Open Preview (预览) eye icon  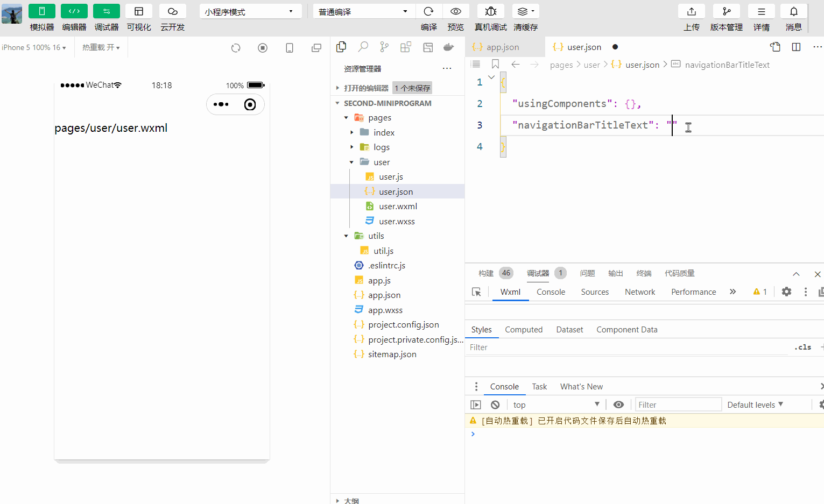[x=455, y=11]
